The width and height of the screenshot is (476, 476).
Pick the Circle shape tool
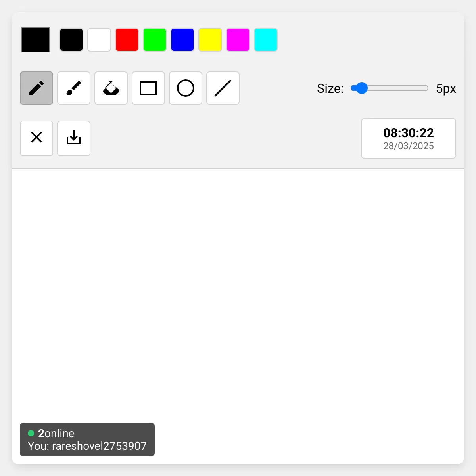186,88
